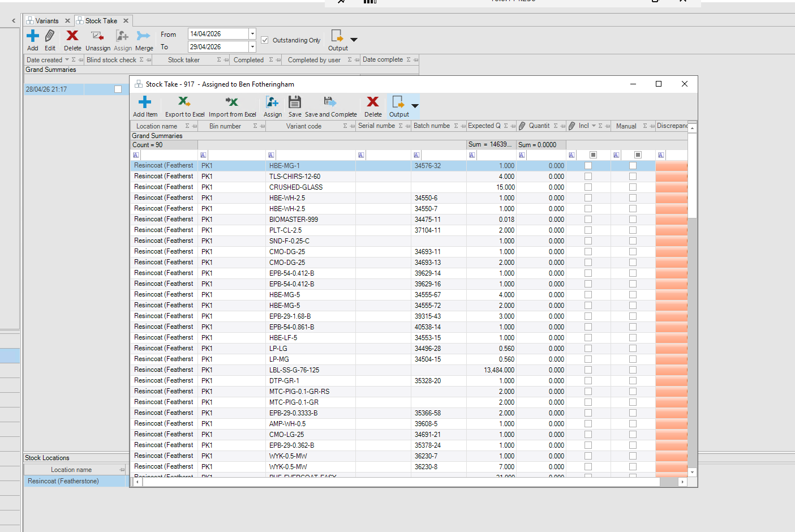795x532 pixels.
Task: Switch to the Variants tab
Action: (47, 21)
